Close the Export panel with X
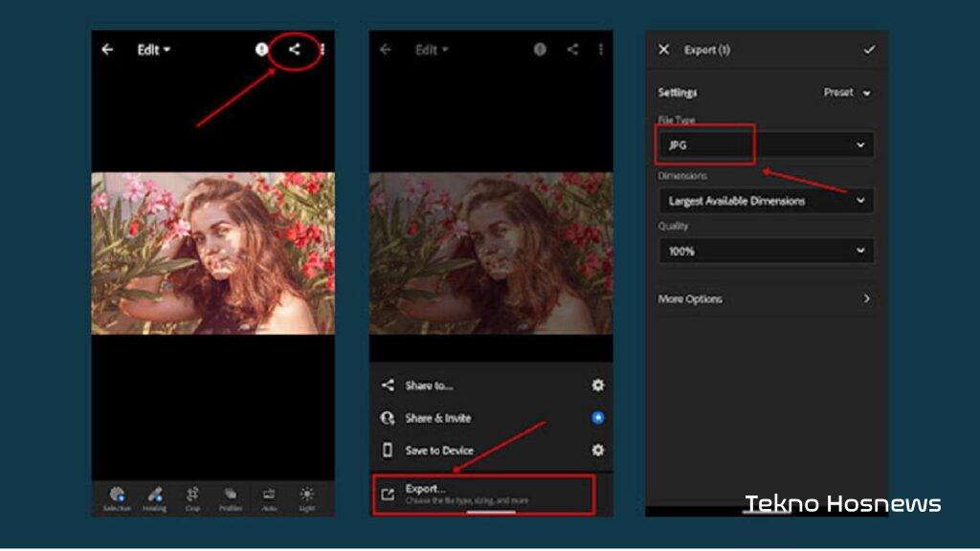The width and height of the screenshot is (980, 551). [664, 50]
